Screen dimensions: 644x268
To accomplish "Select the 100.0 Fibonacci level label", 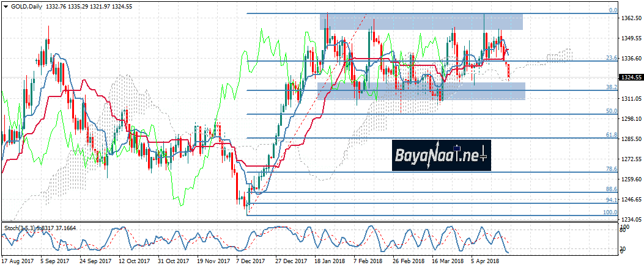I will (x=609, y=212).
